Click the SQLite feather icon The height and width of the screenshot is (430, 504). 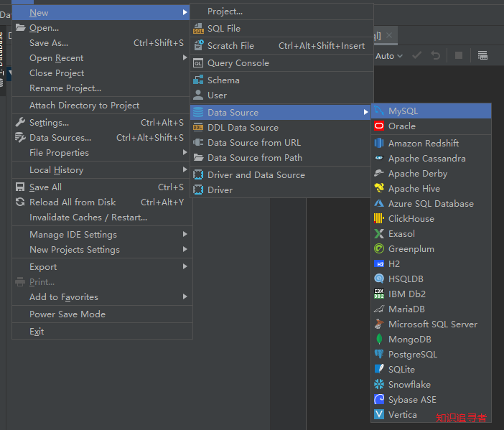379,369
